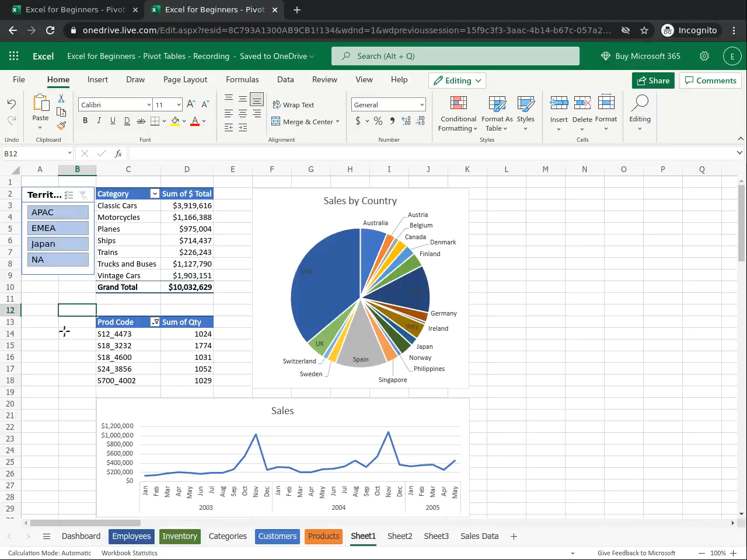Image resolution: width=747 pixels, height=560 pixels.
Task: Toggle multi-select on the Territory slicer
Action: (69, 195)
